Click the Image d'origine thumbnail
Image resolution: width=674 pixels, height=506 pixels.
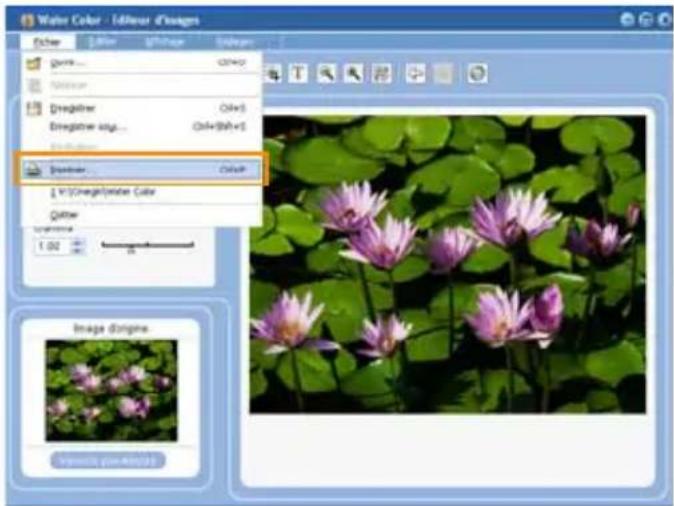pyautogui.click(x=111, y=391)
